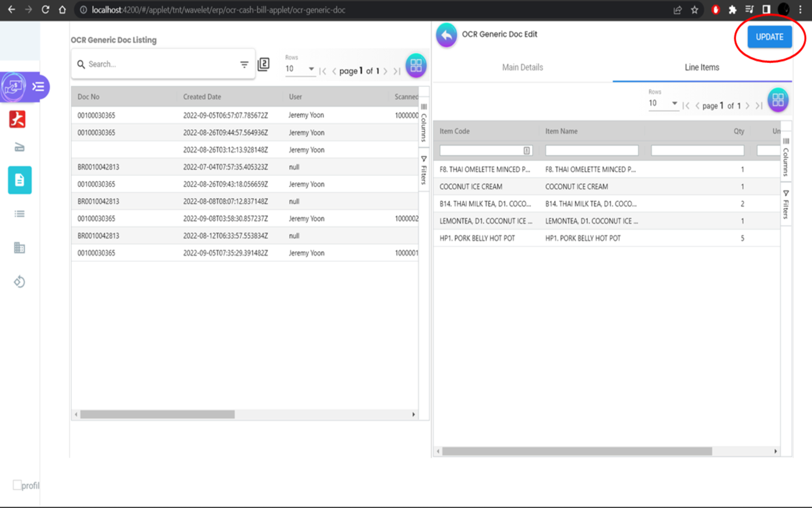Open the grid view icon in Doc Listing
This screenshot has height=508, width=812.
tap(416, 65)
